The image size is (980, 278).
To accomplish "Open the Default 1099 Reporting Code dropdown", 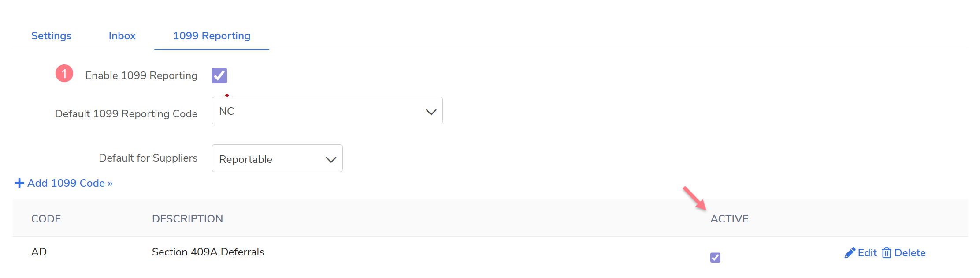I will [x=327, y=111].
